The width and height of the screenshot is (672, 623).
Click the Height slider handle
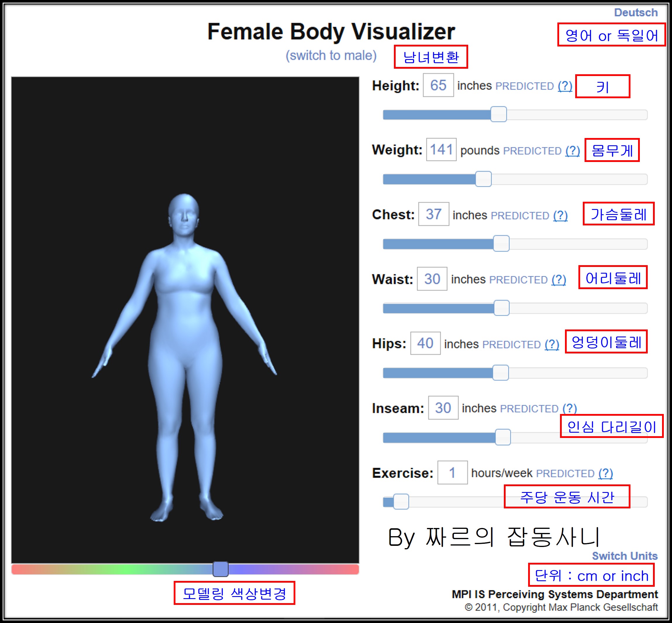pos(498,114)
